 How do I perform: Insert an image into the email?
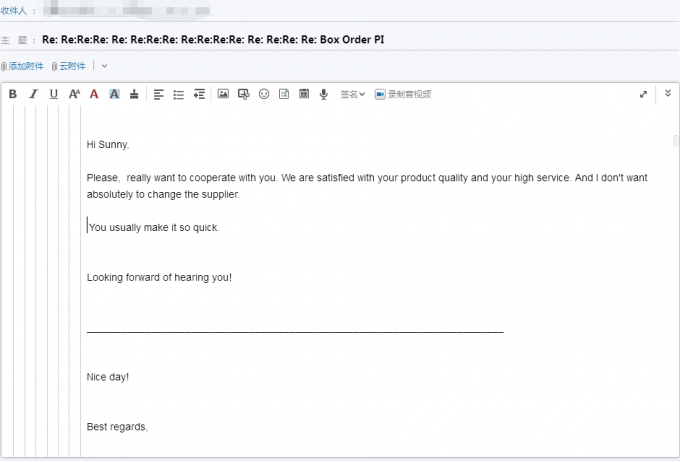click(223, 94)
